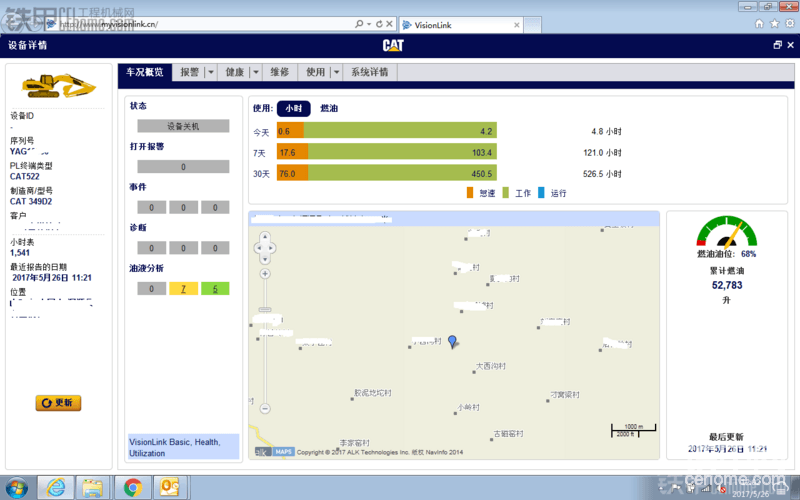The width and height of the screenshot is (800, 500).
Task: Click the address bar search magnifier icon
Action: (x=359, y=24)
